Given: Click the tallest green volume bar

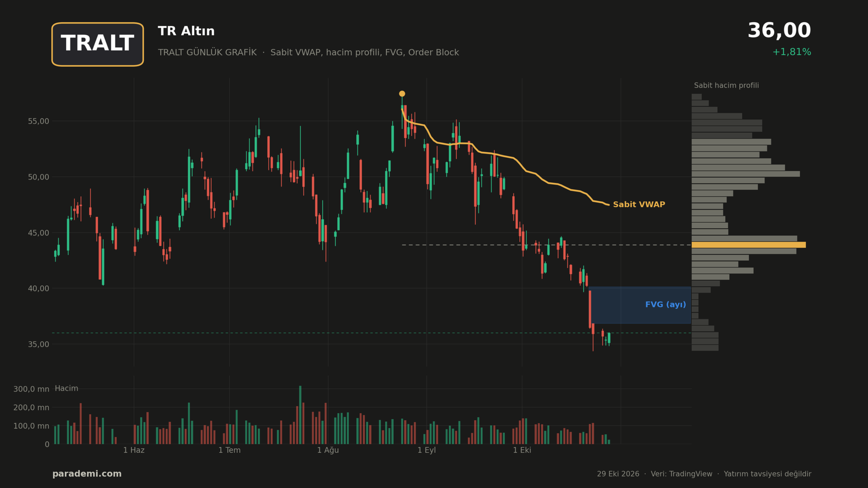Looking at the screenshot, I should tap(300, 415).
